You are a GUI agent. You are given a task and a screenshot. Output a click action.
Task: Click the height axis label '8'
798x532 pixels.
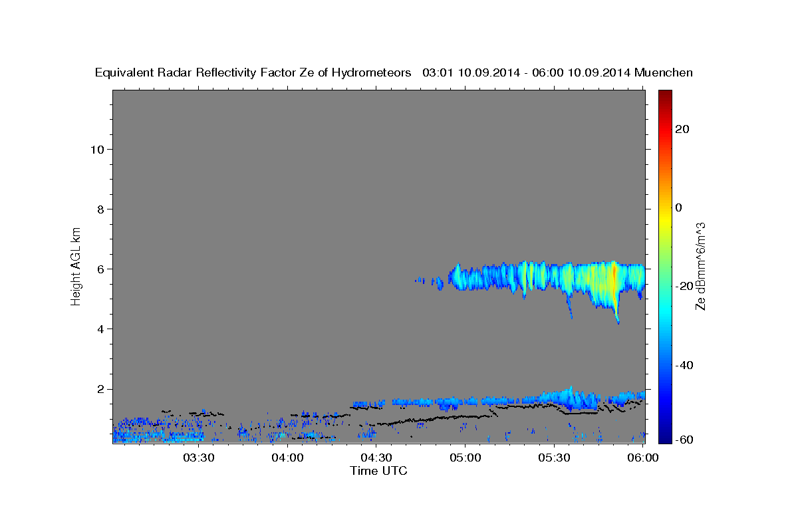coord(99,209)
